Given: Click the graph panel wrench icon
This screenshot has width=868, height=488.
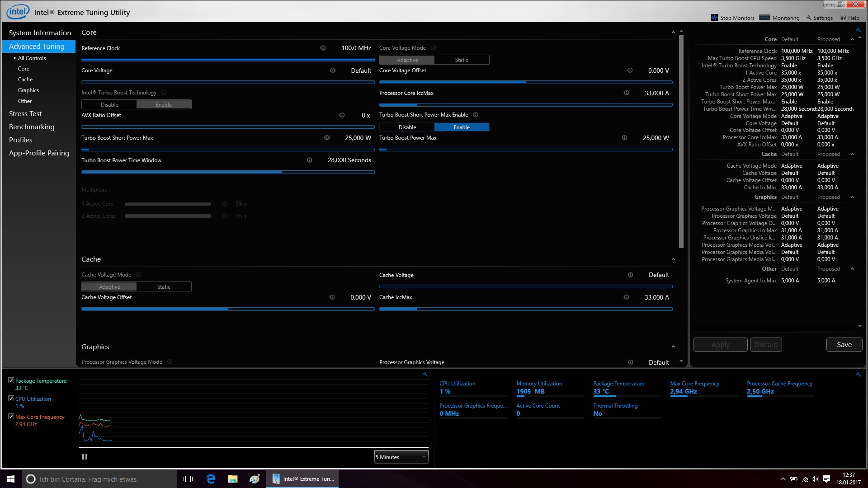Looking at the screenshot, I should 425,374.
